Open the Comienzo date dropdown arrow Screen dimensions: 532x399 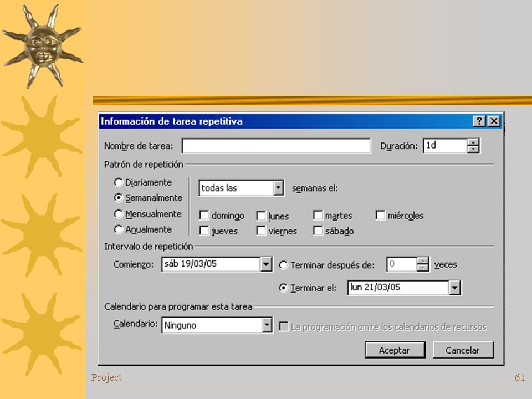pyautogui.click(x=267, y=264)
